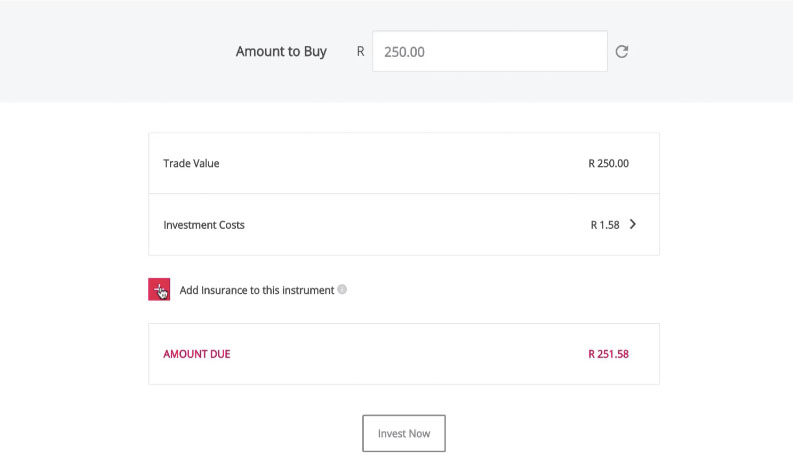Viewport: 793px width, 471px height.
Task: Click the empty middle of the Amount Due row
Action: [x=400, y=354]
